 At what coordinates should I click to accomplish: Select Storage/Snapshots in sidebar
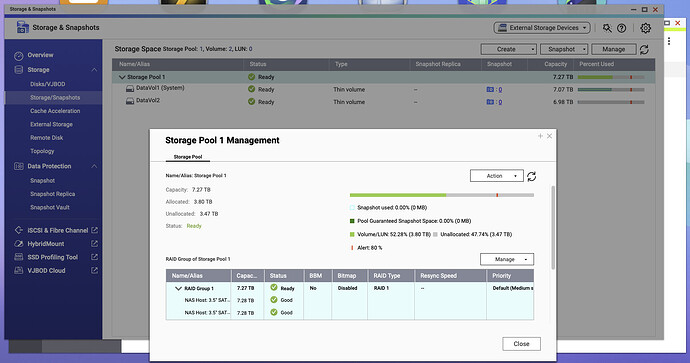coord(55,98)
